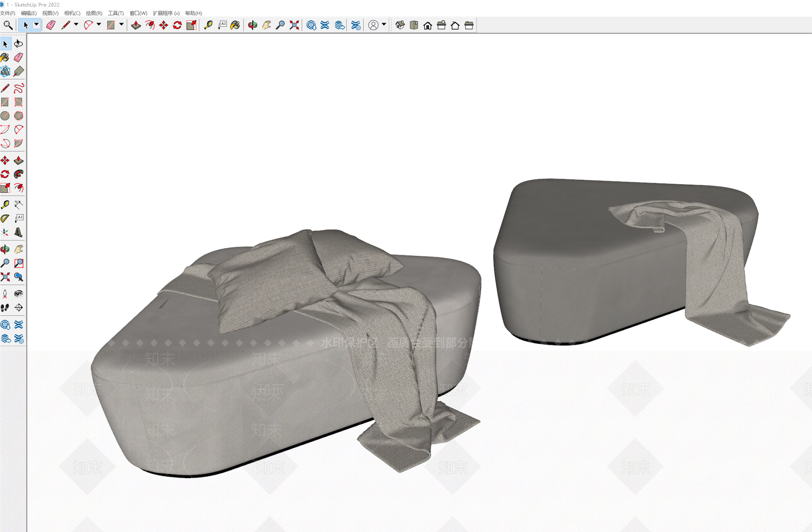Select the Lasso select tool in left toolbar
Image resolution: width=812 pixels, height=532 pixels.
(x=19, y=44)
